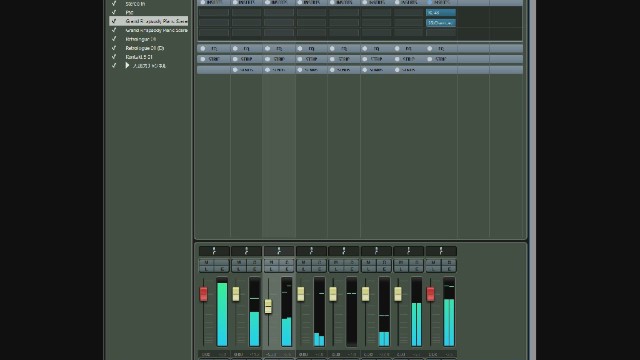Click the fader handle on fifth channel
The width and height of the screenshot is (640, 360).
coord(333,294)
